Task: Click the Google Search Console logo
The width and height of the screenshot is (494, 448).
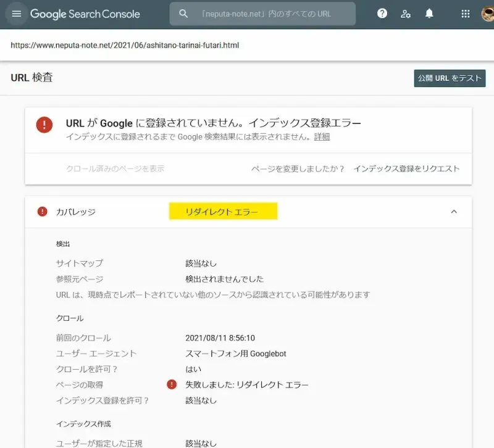Action: point(85,14)
